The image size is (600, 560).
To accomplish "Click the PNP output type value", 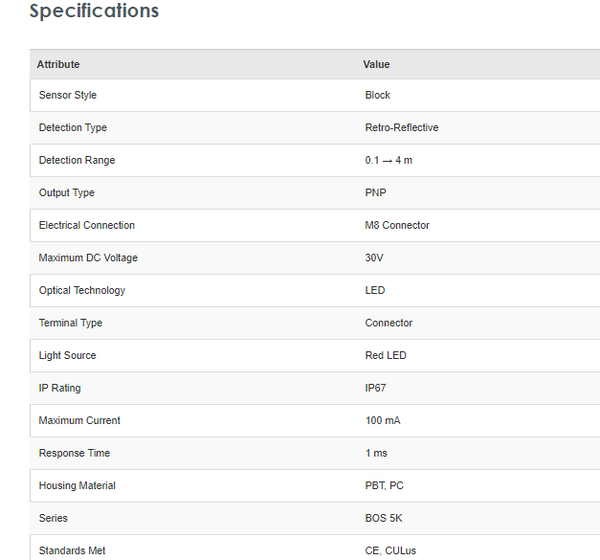I will [375, 193].
